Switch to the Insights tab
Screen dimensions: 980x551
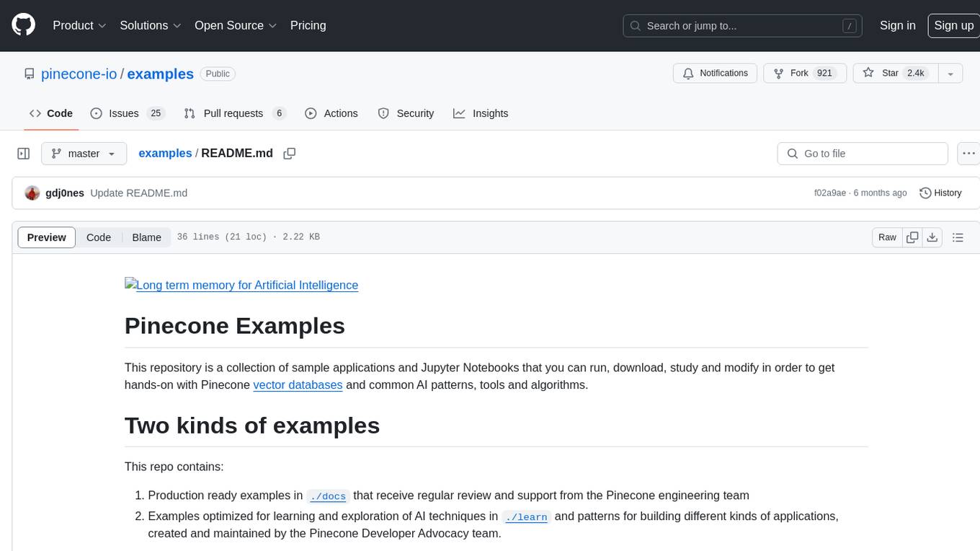481,113
